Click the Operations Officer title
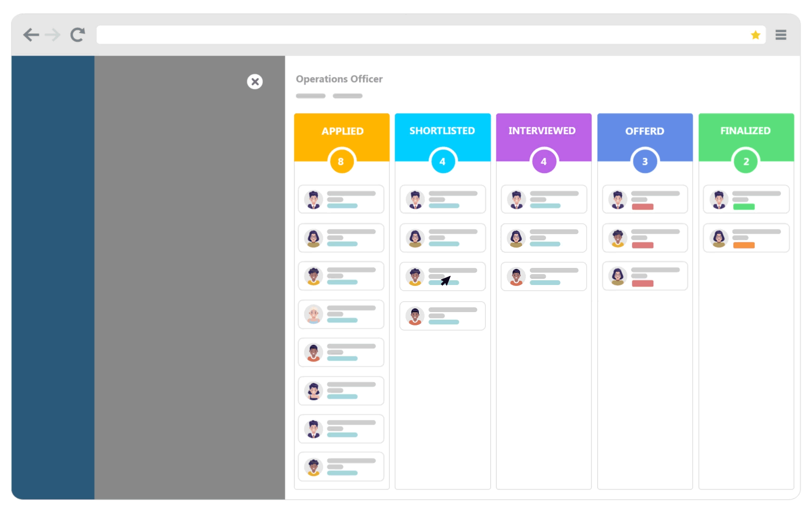 coord(339,79)
